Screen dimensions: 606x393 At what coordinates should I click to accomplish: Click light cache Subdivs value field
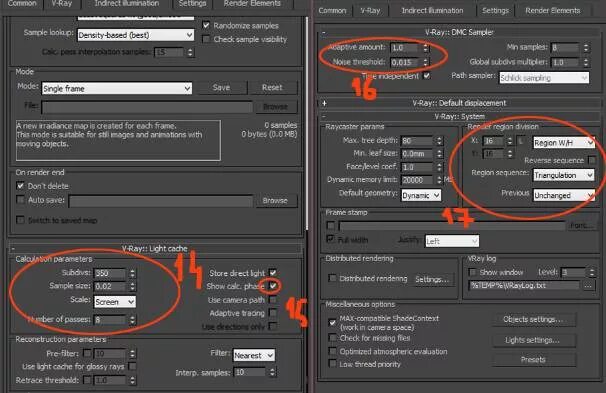[x=110, y=273]
